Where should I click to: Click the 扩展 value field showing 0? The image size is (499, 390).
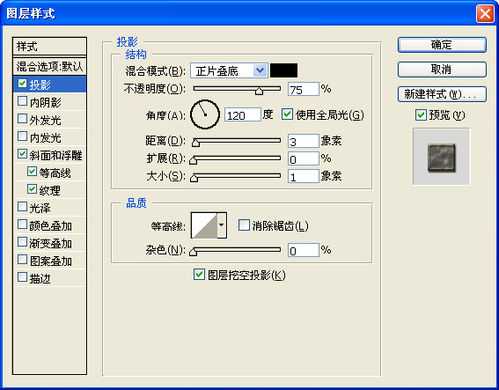coord(304,159)
